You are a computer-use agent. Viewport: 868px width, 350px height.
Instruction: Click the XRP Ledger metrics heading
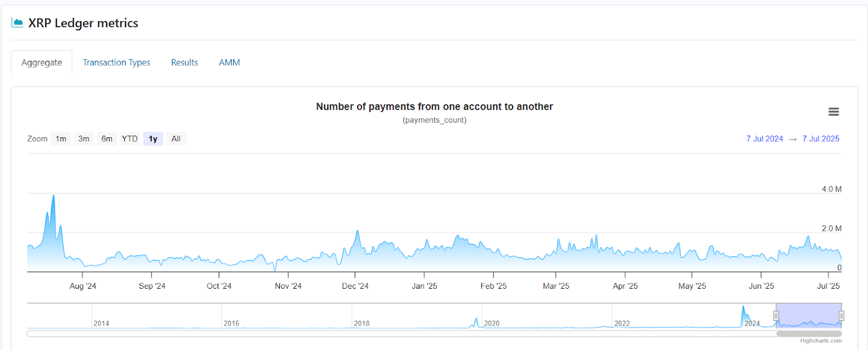pyautogui.click(x=83, y=23)
